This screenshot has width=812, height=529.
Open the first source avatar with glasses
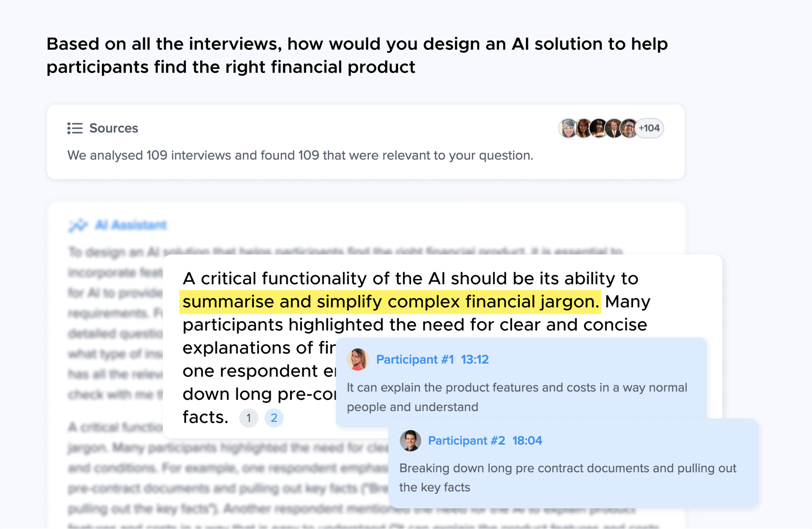pos(568,128)
